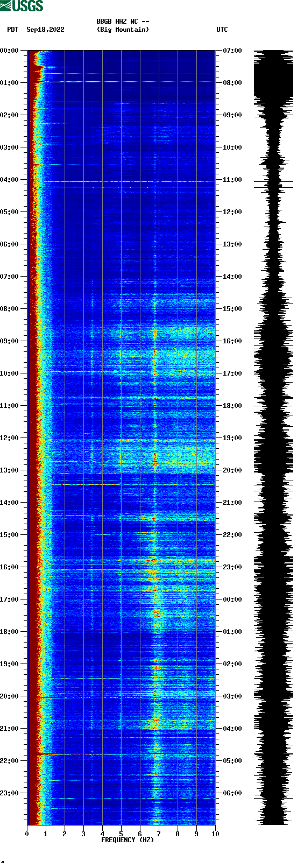Click the 12:00 label on the PDT axis

[x=10, y=438]
